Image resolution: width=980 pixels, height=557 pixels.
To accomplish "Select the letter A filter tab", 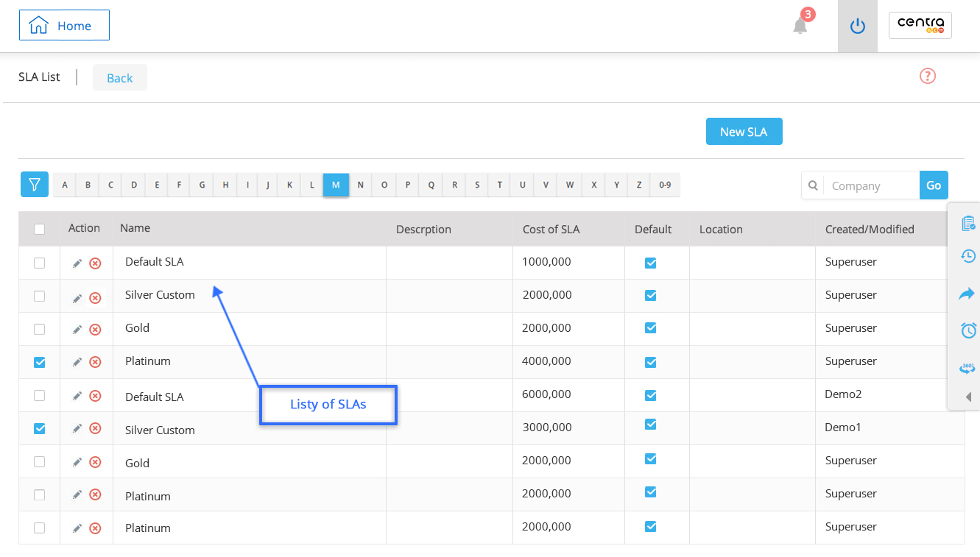I will click(64, 185).
